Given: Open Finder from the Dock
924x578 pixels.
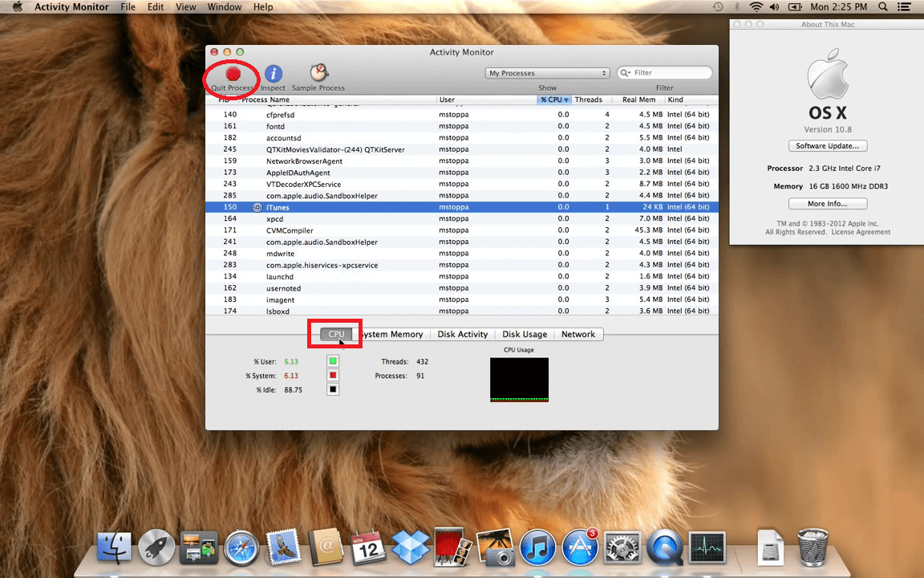Looking at the screenshot, I should coord(114,547).
